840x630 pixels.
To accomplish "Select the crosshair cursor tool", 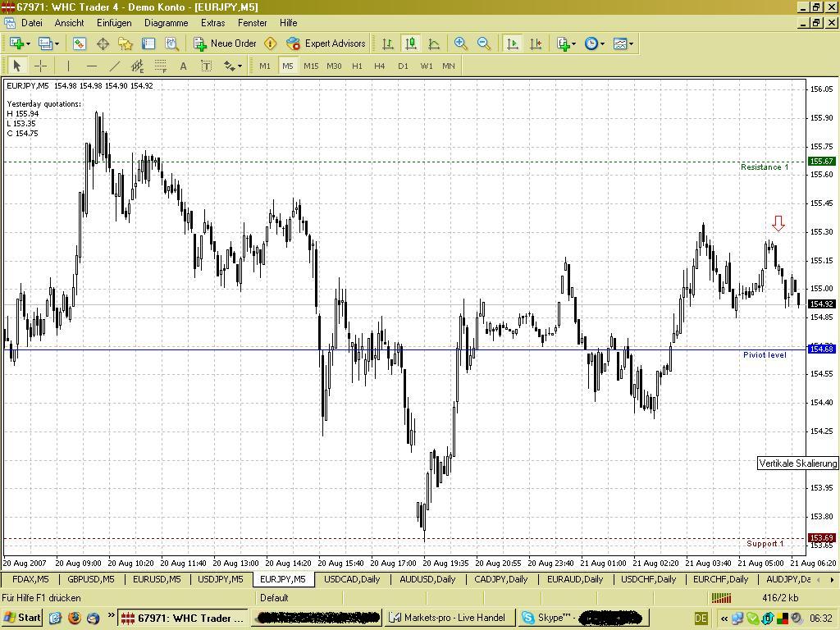I will pyautogui.click(x=40, y=66).
